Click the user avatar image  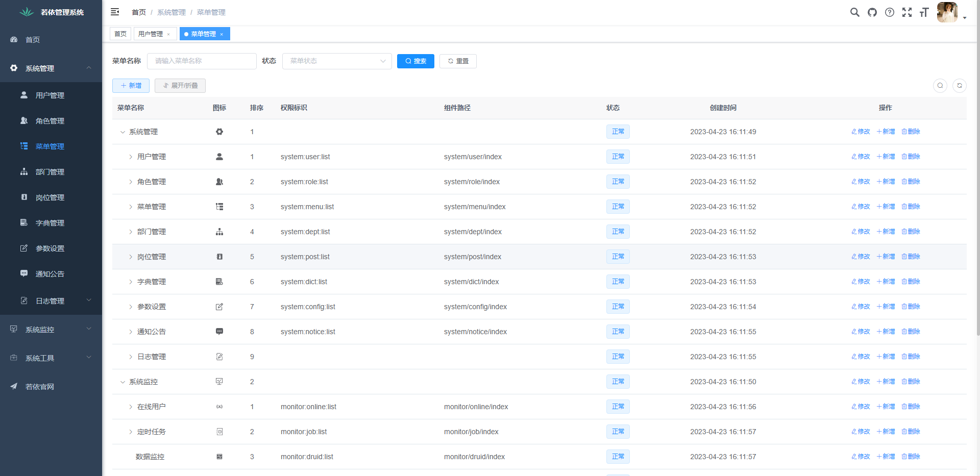point(947,12)
